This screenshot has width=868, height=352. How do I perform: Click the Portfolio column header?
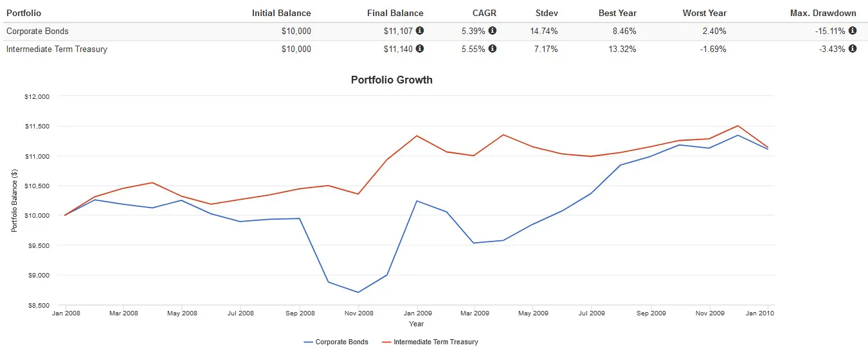[x=24, y=13]
